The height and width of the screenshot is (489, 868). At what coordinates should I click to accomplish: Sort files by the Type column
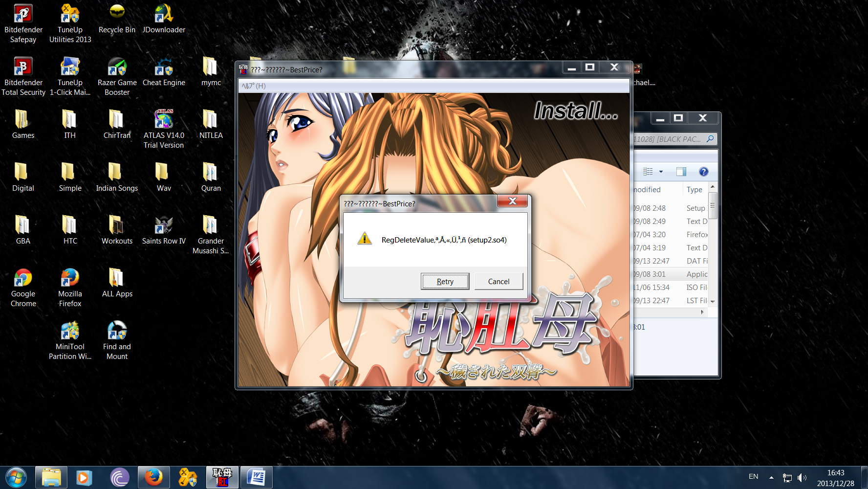coord(694,190)
